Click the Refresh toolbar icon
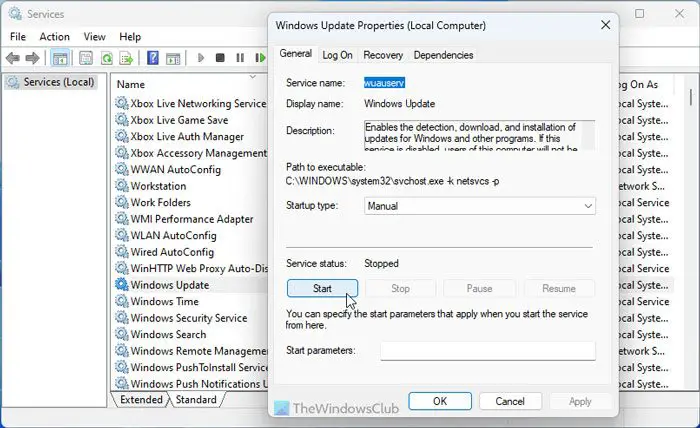The width and height of the screenshot is (700, 428). [107, 58]
